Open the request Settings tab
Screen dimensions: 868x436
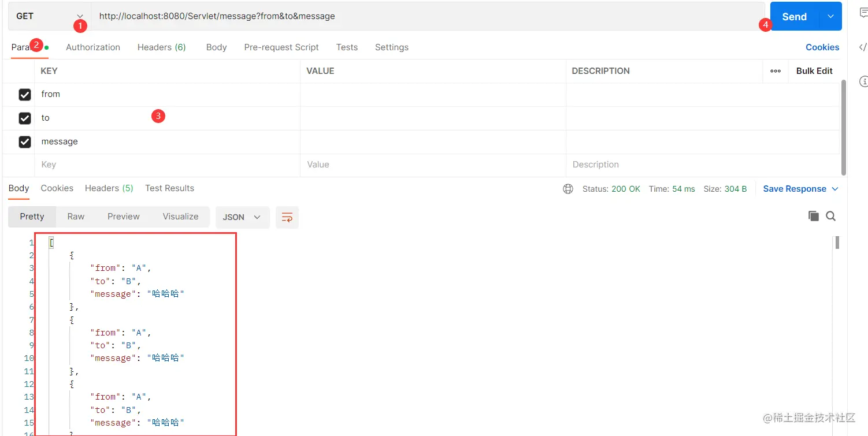click(392, 47)
